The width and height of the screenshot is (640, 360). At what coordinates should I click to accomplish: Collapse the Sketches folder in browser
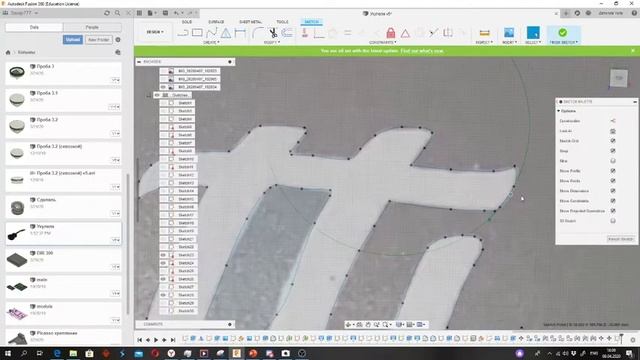pyautogui.click(x=149, y=95)
